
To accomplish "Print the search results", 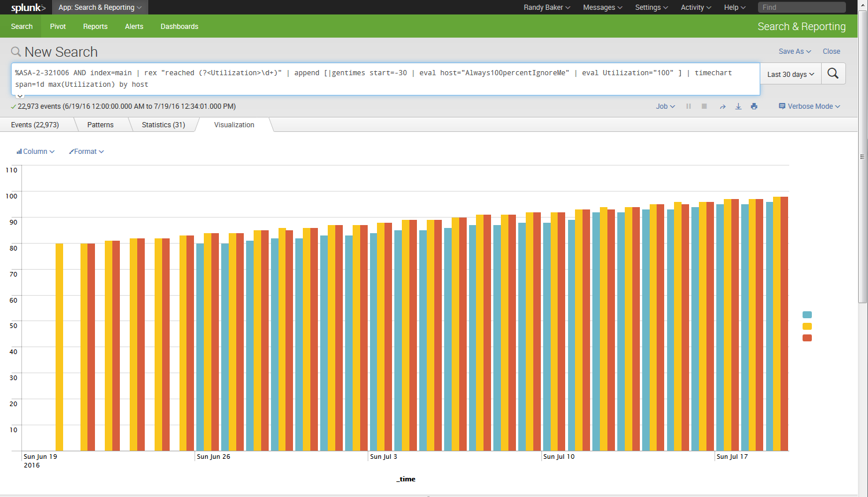I will point(753,106).
